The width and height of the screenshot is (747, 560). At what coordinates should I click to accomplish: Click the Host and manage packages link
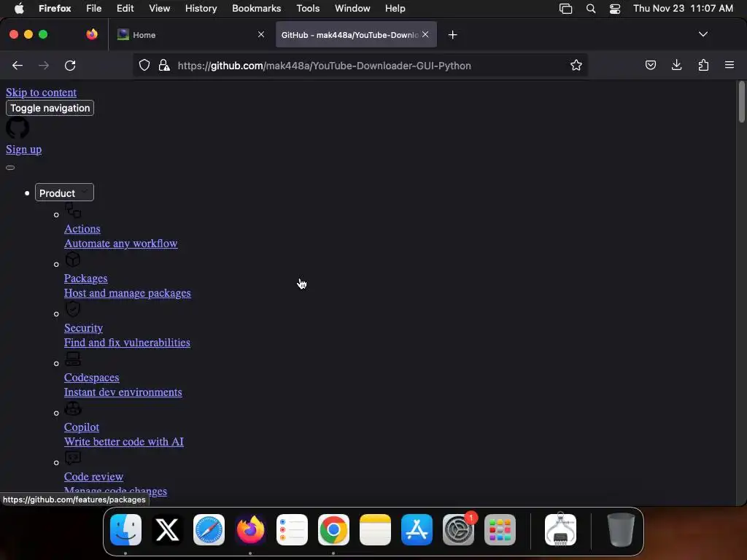point(128,293)
